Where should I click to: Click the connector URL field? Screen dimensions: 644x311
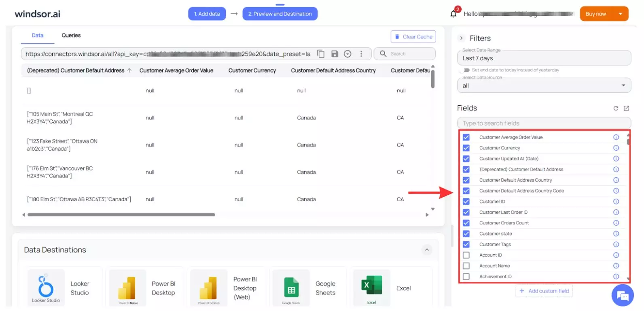pos(168,54)
